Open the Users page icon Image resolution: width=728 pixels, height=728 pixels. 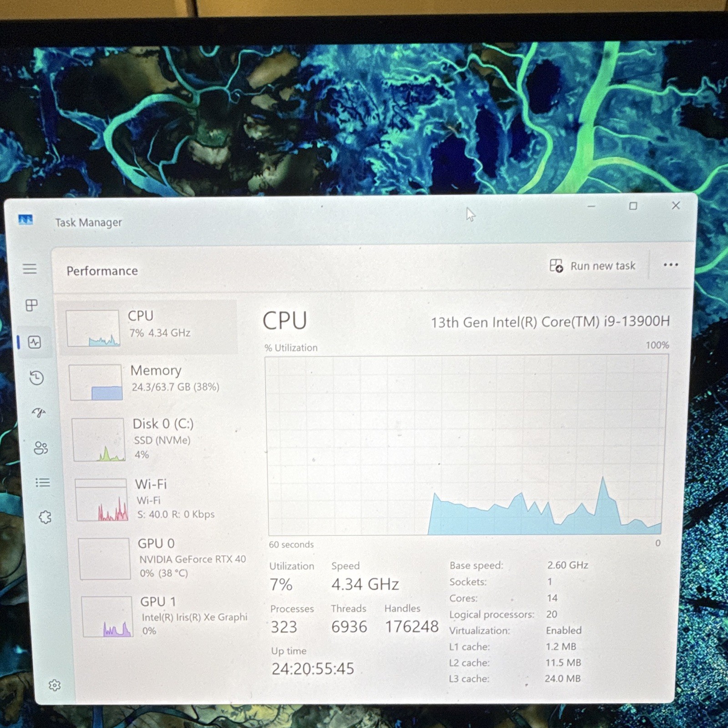click(41, 448)
